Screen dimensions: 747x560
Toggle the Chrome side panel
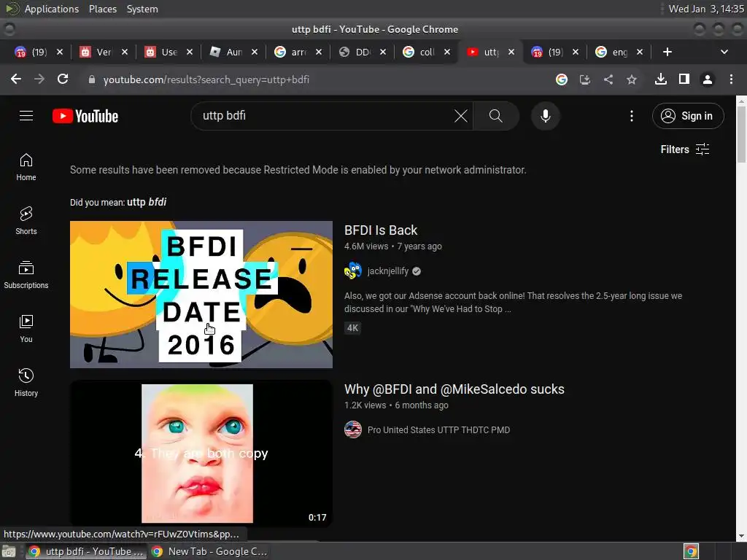[684, 79]
